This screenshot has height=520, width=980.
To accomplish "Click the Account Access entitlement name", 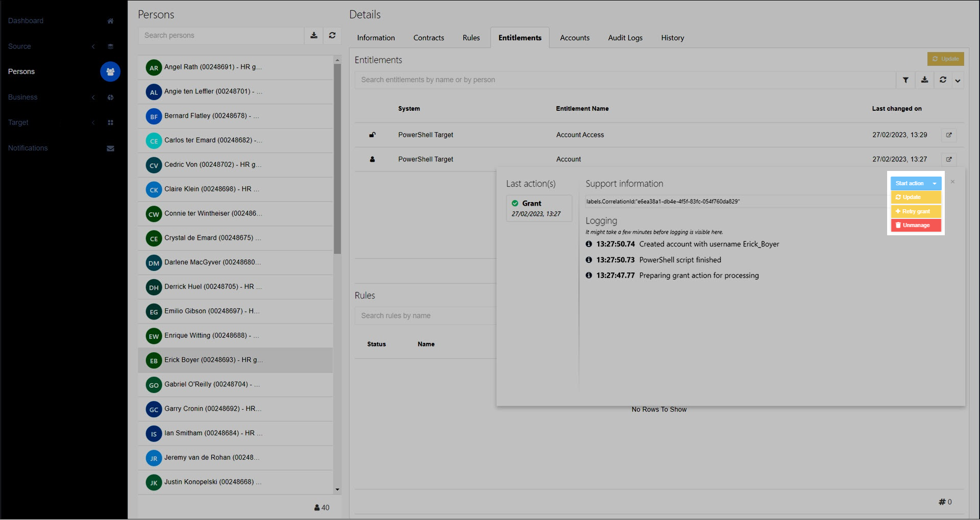I will coord(580,135).
